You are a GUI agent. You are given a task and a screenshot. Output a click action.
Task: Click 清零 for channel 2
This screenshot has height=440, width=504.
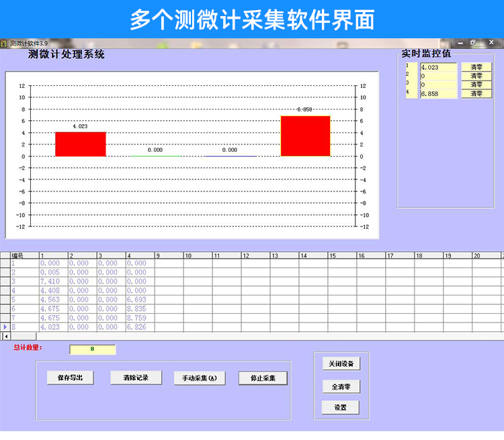pos(476,76)
